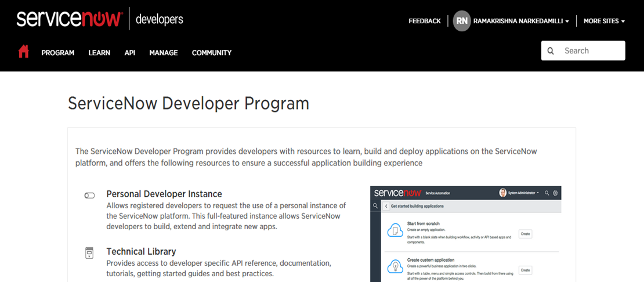This screenshot has height=282, width=644.
Task: Open the Learn menu
Action: pos(99,53)
